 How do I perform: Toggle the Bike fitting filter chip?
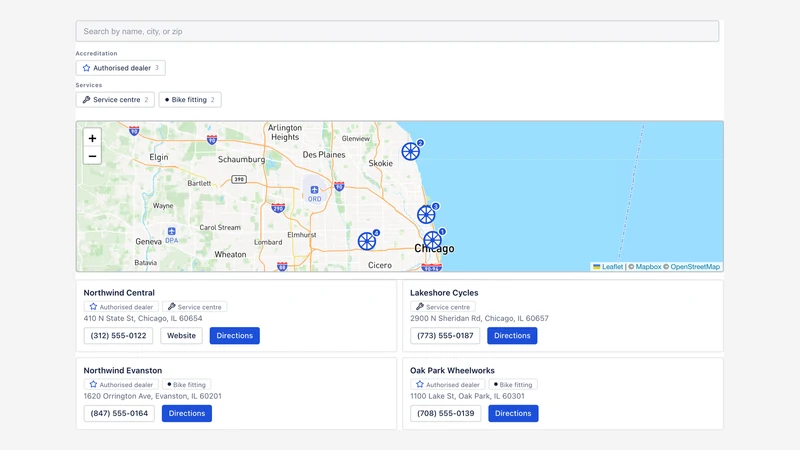pos(190,99)
